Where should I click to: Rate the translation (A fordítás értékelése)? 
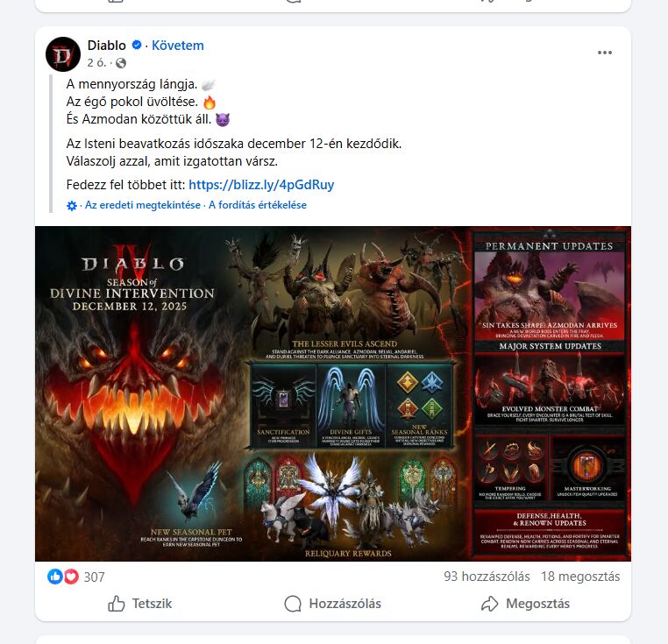[258, 205]
